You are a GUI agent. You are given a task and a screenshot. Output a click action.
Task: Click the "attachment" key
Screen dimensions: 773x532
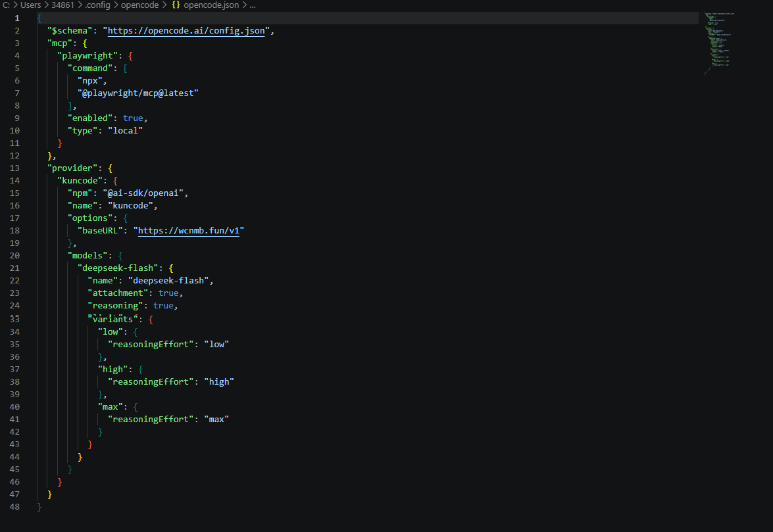point(118,293)
